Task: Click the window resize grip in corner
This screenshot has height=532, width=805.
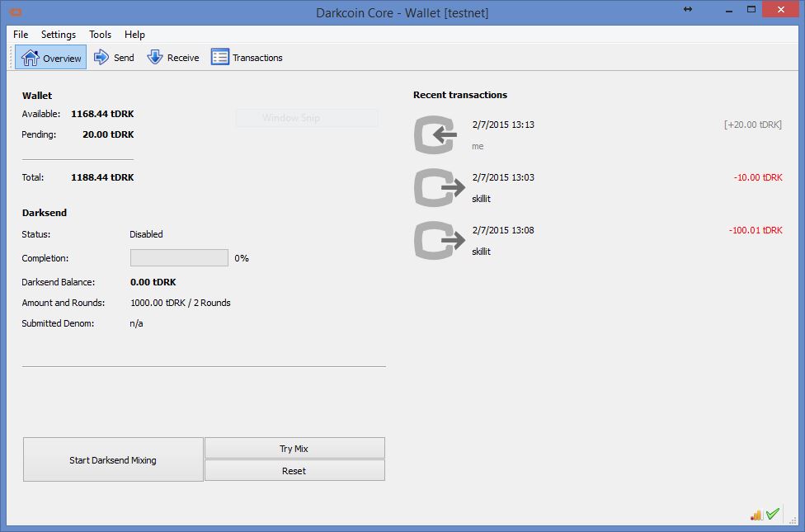Action: 792,520
